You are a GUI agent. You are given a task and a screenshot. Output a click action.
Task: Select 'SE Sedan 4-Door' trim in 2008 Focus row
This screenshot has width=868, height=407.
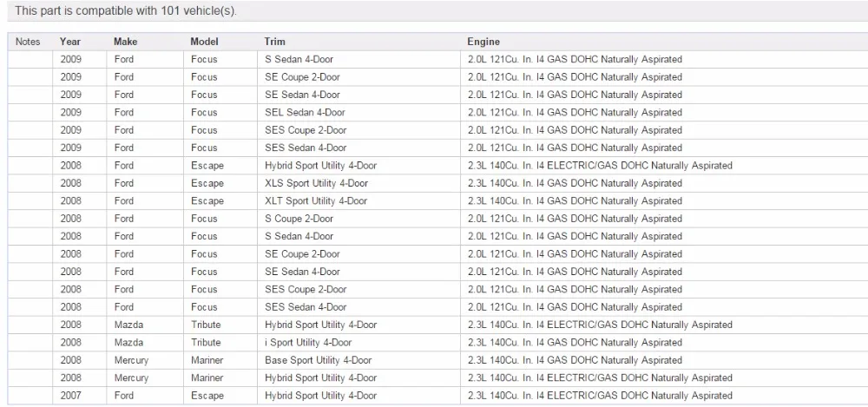pyautogui.click(x=302, y=272)
